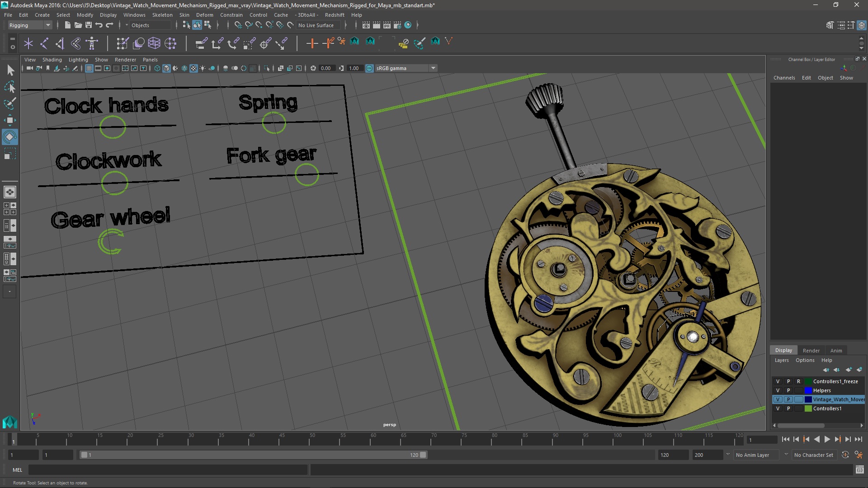Screen dimensions: 868x488
Task: Toggle visibility V of Controllers1 layer
Action: pyautogui.click(x=778, y=408)
